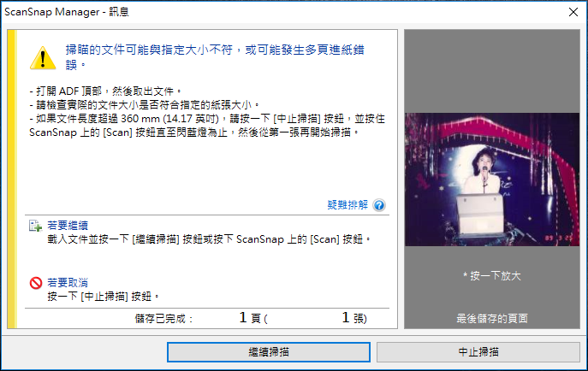Click the 最後儲存的頁面 caption
The image size is (588, 371).
[x=492, y=319]
